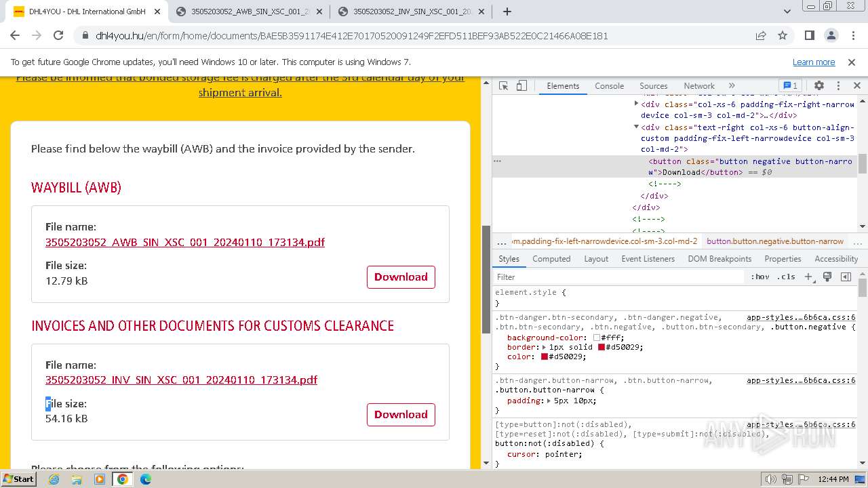Open the DOM Breakpoints tab
868x488 pixels.
point(719,259)
